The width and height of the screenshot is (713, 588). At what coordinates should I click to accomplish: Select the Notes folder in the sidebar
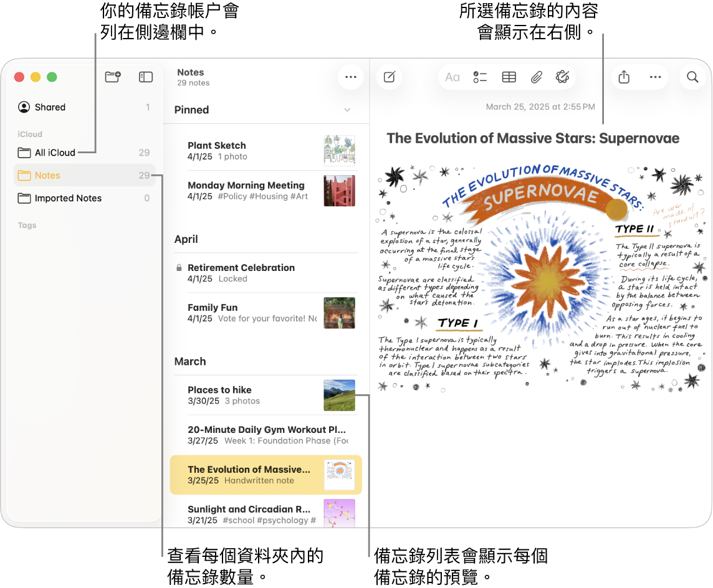click(x=47, y=175)
